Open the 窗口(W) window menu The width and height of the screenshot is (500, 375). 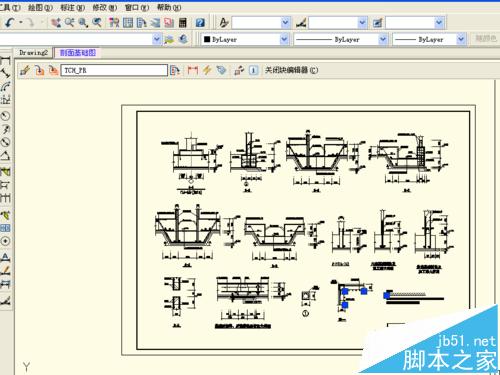coord(137,7)
